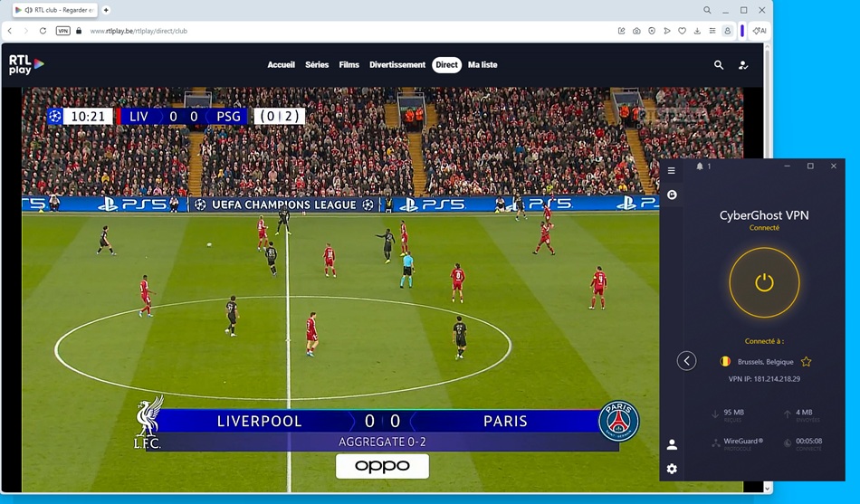Image resolution: width=860 pixels, height=504 pixels.
Task: Go forward in the browser
Action: (x=25, y=31)
